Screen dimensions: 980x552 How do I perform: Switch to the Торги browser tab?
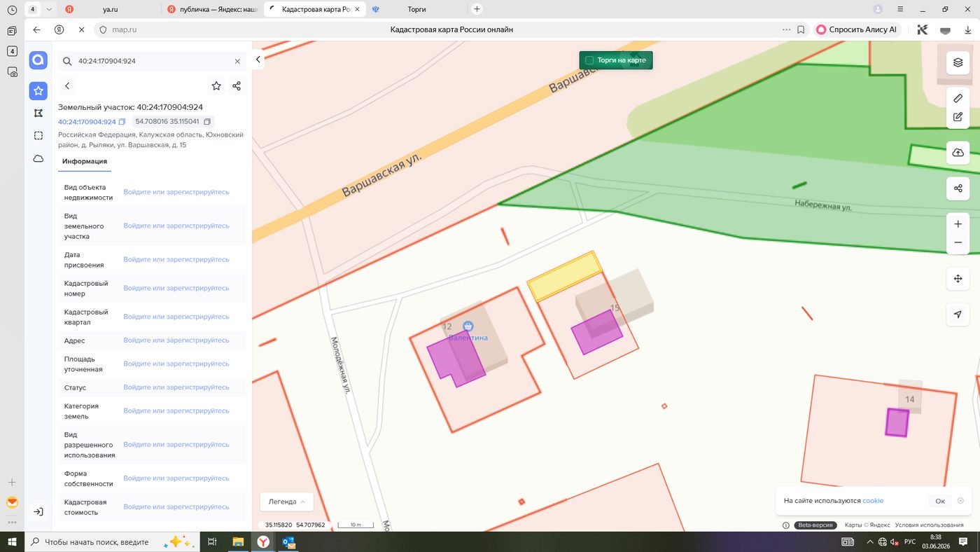coord(416,9)
